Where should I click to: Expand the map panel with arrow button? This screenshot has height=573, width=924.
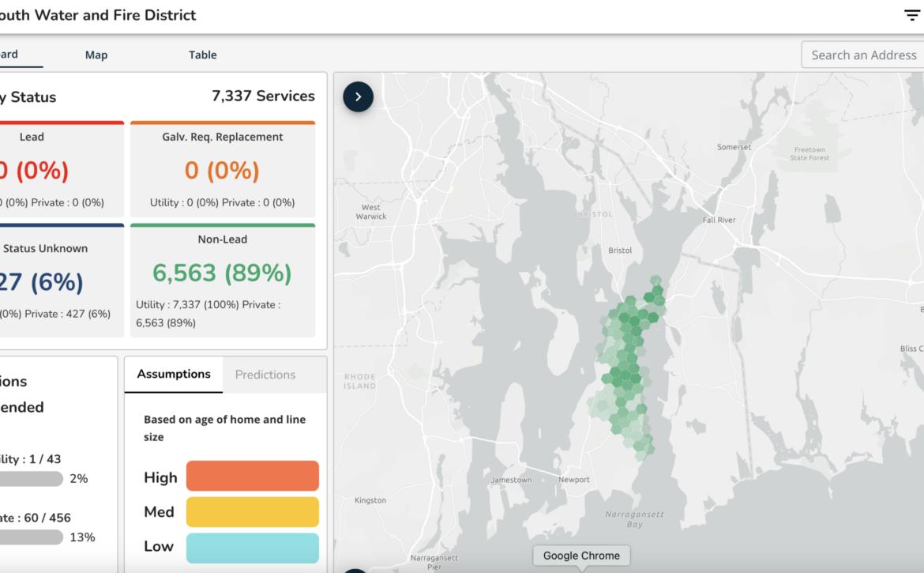point(358,96)
